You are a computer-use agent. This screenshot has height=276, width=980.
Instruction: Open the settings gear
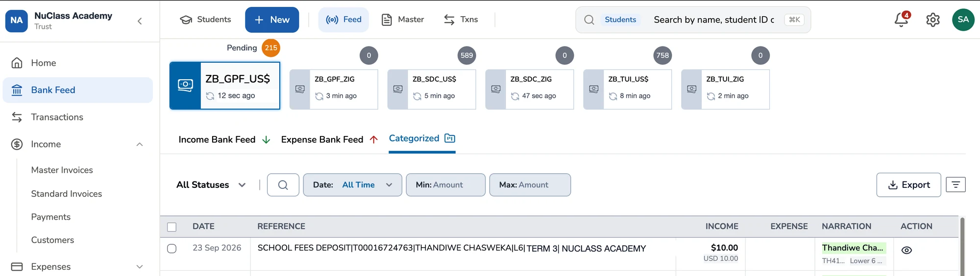click(933, 20)
